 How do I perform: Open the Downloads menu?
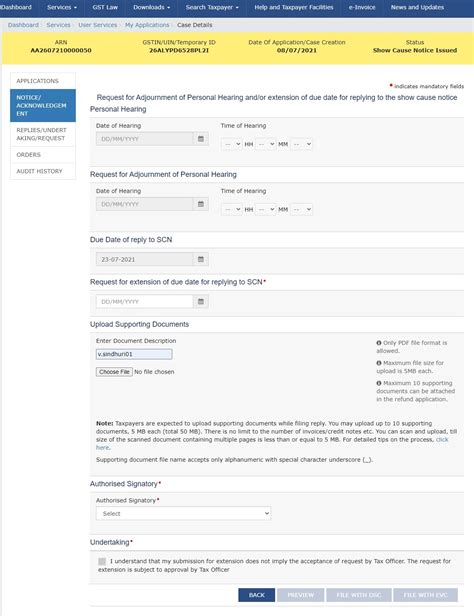pos(152,7)
